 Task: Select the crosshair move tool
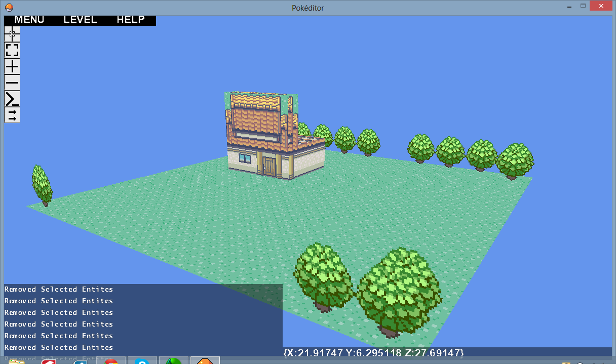12,34
